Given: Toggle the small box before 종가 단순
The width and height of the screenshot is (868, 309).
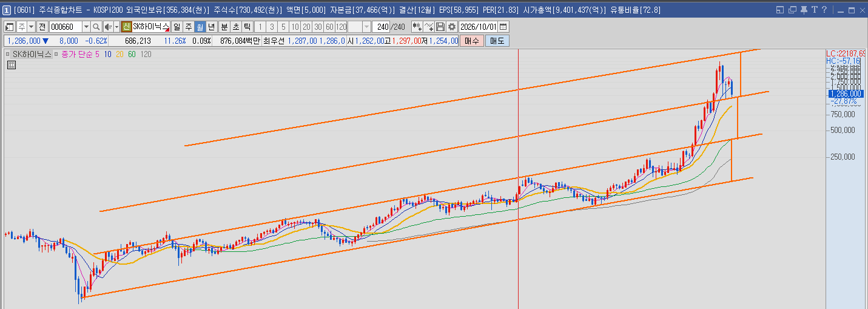Looking at the screenshot, I should pyautogui.click(x=56, y=54).
